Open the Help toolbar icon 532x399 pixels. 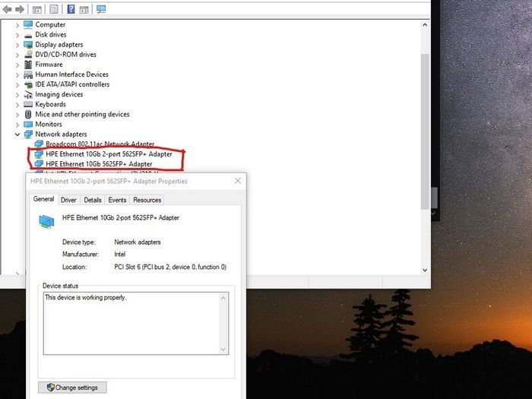pos(71,9)
